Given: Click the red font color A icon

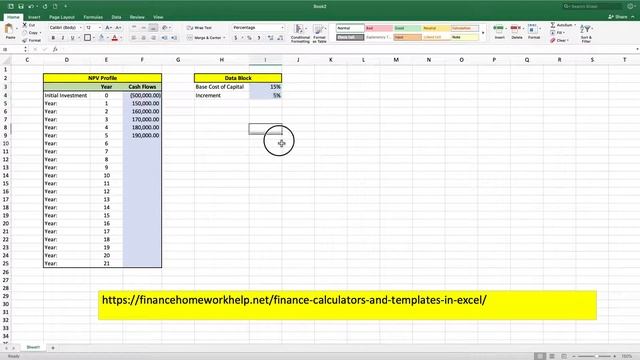Looking at the screenshot, I should tap(115, 38).
